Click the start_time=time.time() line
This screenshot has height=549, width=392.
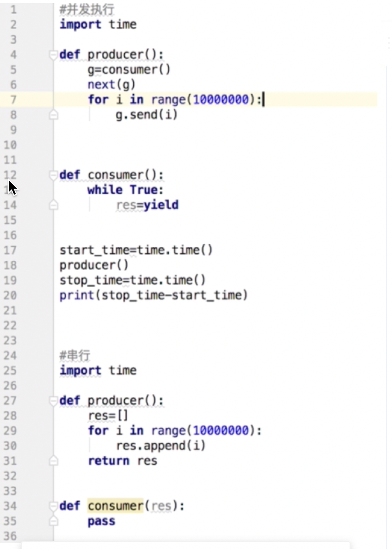tap(136, 251)
